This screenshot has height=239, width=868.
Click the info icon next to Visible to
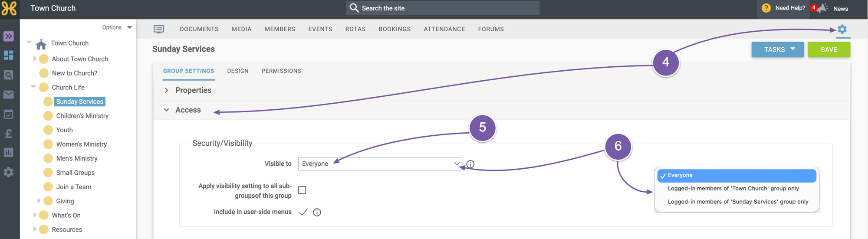(x=470, y=164)
